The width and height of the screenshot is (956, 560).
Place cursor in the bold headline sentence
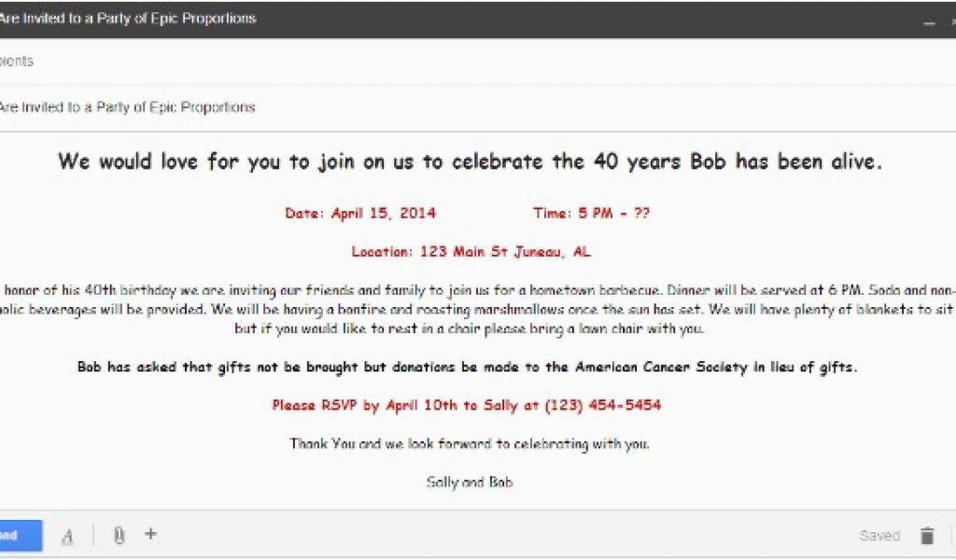471,161
